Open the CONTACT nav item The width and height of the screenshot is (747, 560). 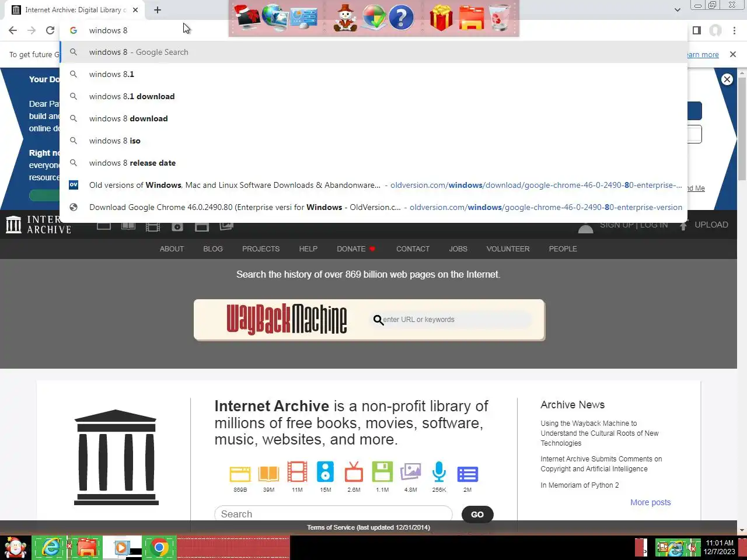[413, 249]
